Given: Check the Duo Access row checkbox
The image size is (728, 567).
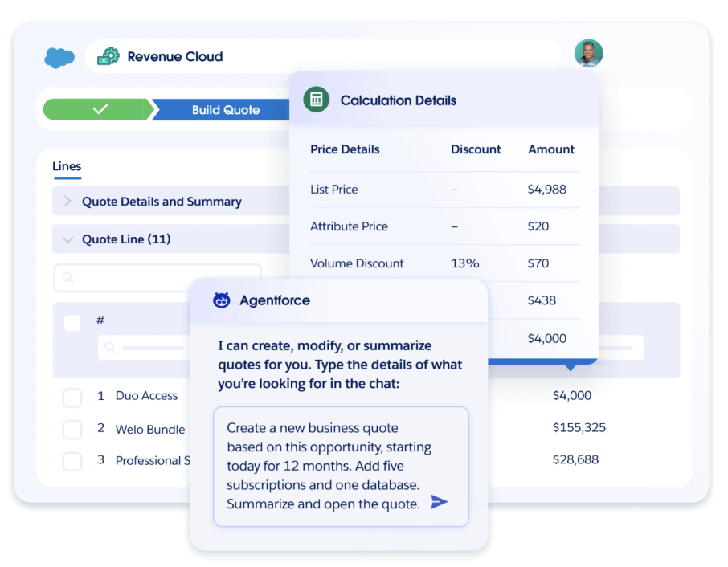Looking at the screenshot, I should [x=72, y=398].
